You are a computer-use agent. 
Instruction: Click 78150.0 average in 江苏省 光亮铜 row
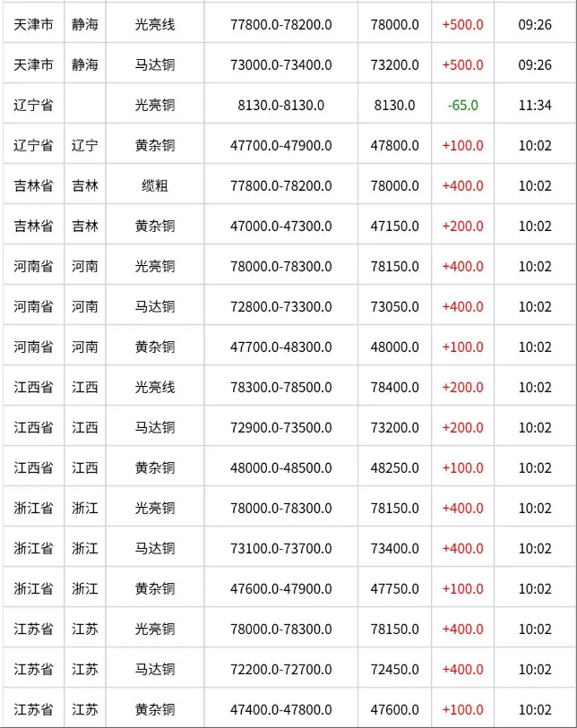(x=394, y=630)
